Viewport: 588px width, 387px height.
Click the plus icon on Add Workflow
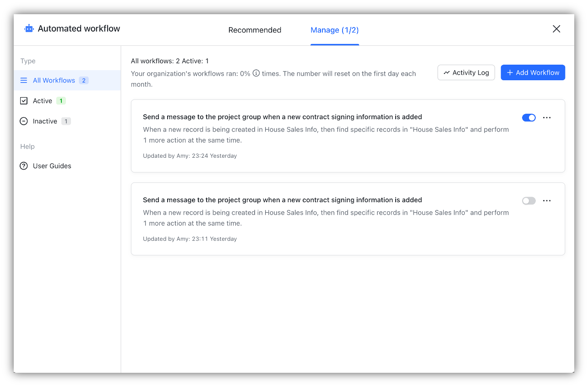coord(510,72)
